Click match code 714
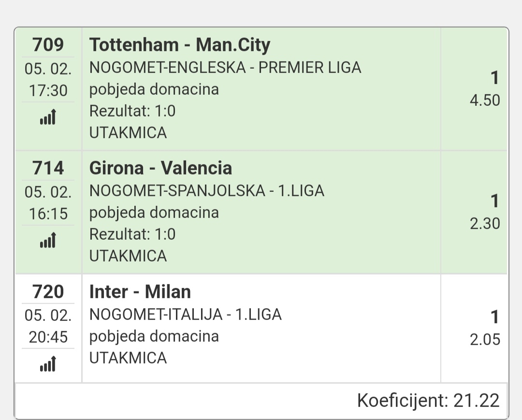 click(48, 168)
